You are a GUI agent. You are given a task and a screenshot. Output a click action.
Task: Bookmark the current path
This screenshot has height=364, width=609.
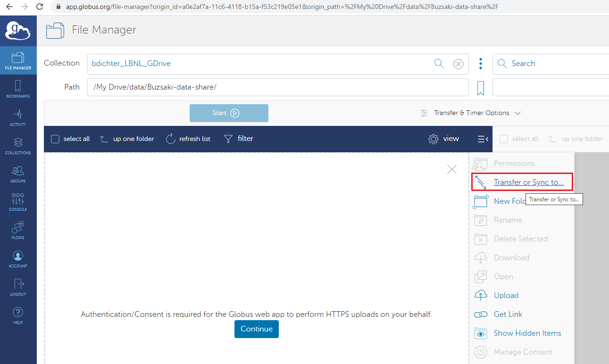click(481, 88)
